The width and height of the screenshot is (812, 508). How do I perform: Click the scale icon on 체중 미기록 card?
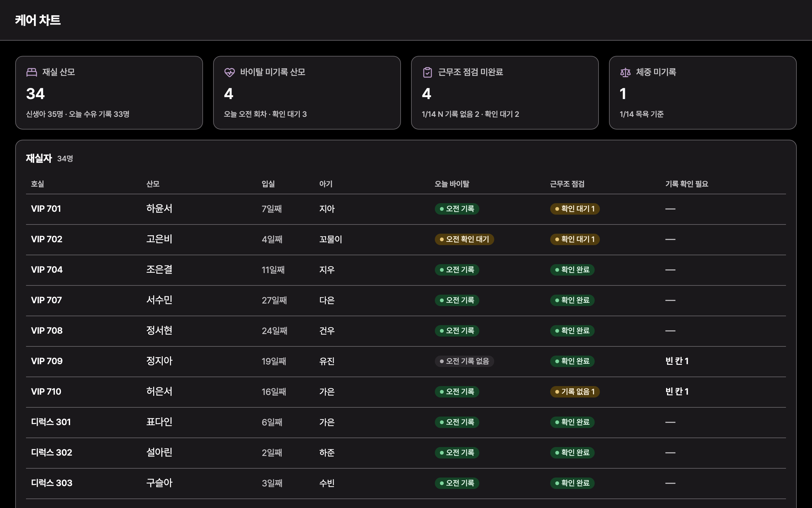(x=625, y=72)
